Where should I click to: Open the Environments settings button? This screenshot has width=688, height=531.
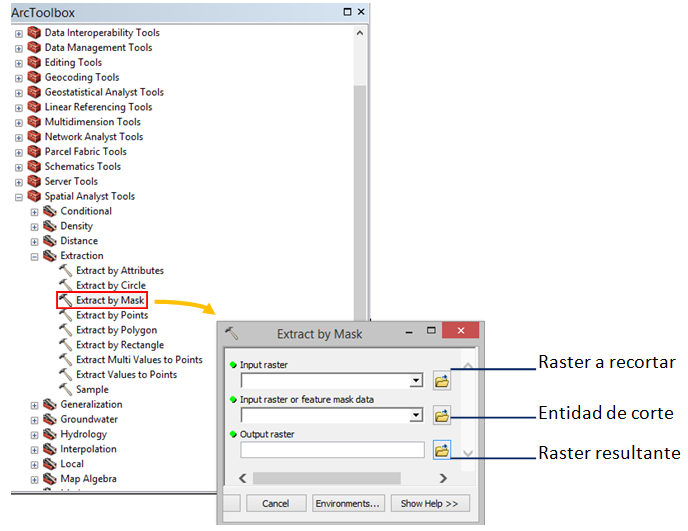click(x=347, y=503)
